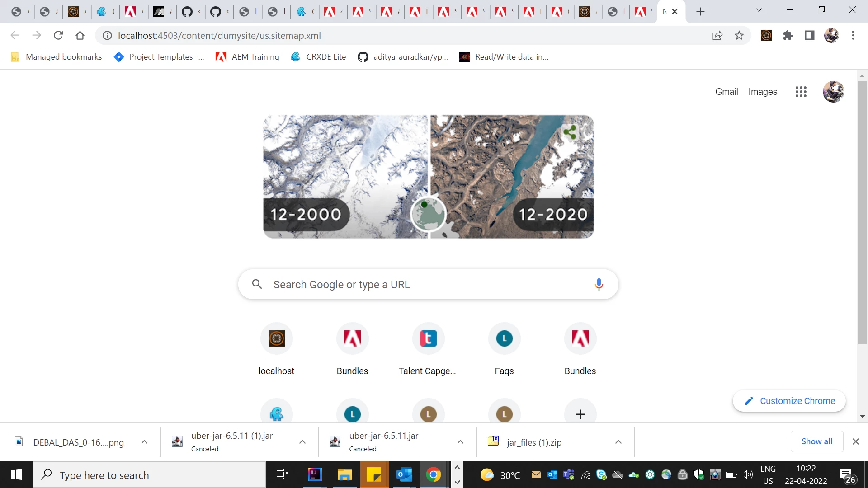Open the Add shortcut plus tile

click(580, 413)
